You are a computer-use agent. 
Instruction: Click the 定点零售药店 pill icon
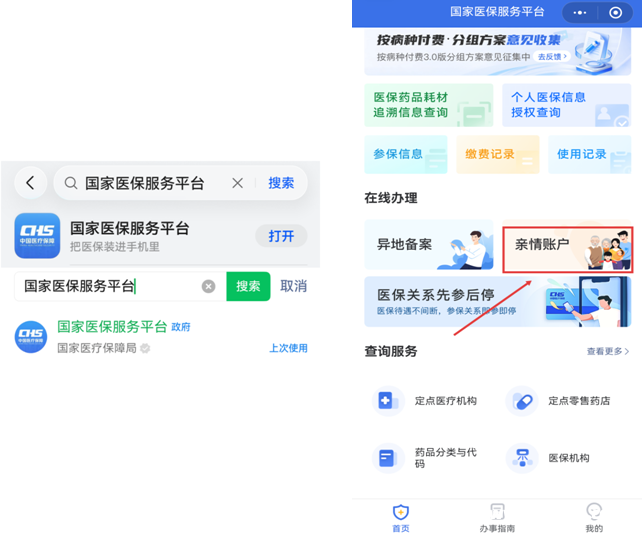point(522,401)
